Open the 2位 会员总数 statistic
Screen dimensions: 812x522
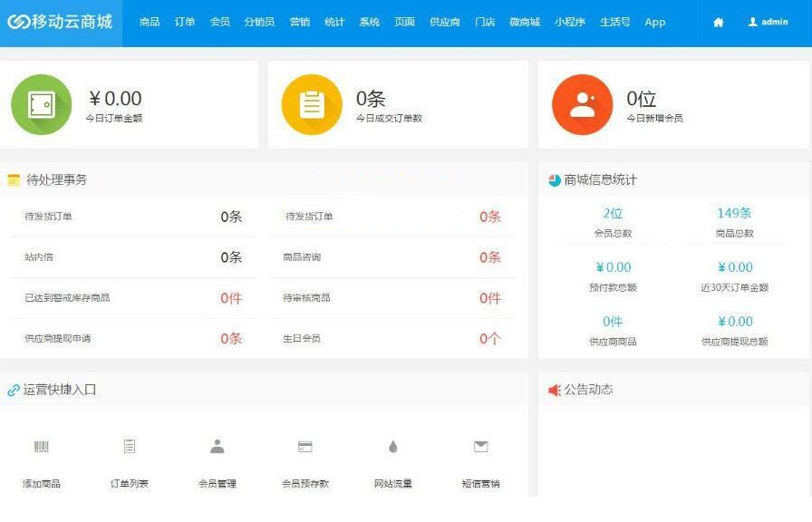pos(613,214)
